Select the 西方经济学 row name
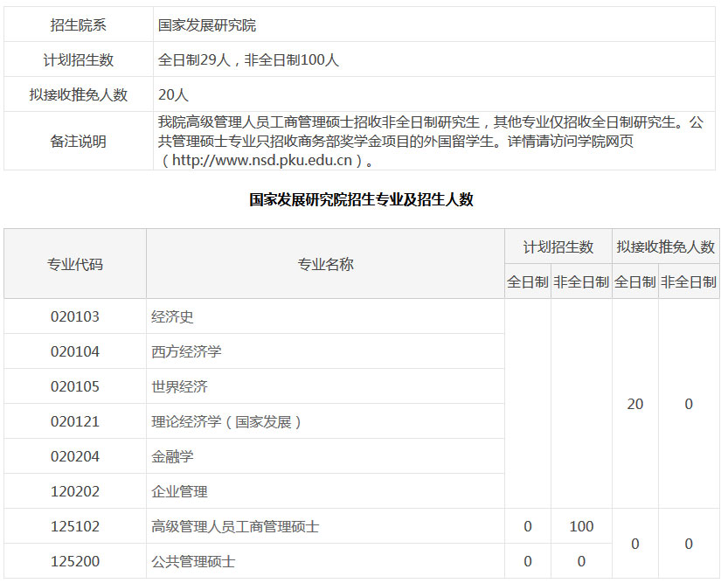 (186, 351)
